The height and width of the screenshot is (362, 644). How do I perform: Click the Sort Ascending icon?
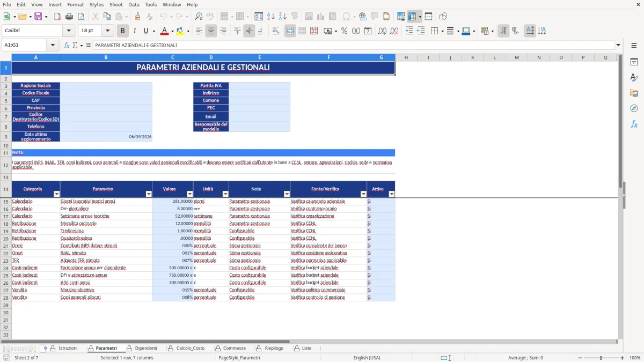point(271,17)
